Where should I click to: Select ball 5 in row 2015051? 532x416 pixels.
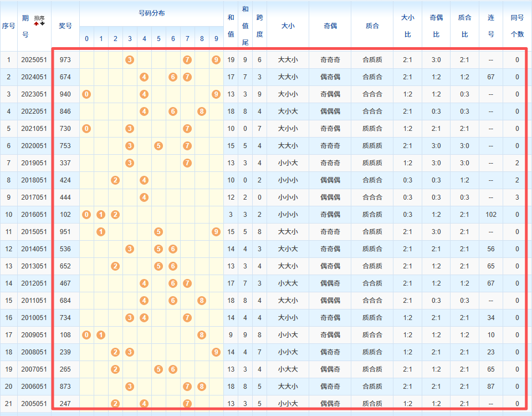pos(158,231)
